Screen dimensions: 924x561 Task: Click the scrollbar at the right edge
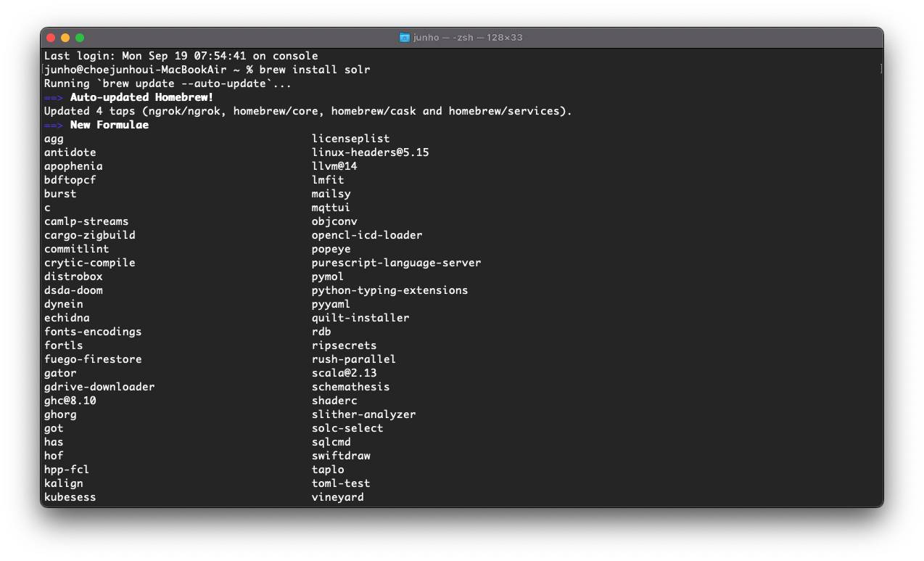click(879, 69)
